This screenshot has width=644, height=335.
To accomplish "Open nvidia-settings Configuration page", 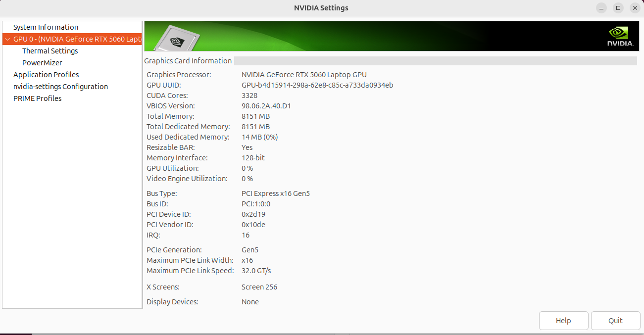I will coord(60,87).
